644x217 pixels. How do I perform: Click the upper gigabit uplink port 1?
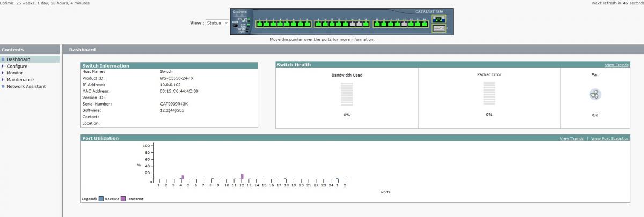pos(438,19)
